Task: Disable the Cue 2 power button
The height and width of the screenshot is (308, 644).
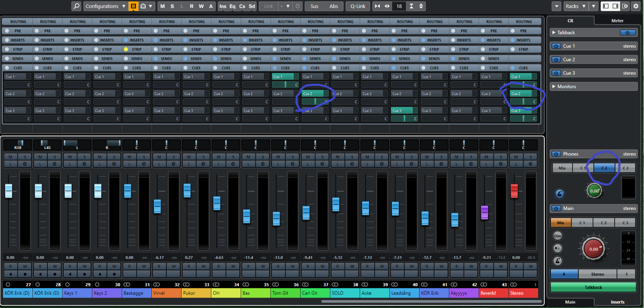Action: point(556,60)
